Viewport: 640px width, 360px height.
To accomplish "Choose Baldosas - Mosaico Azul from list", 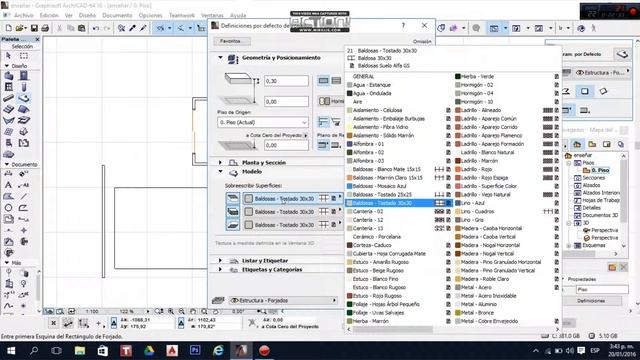I will tap(380, 186).
